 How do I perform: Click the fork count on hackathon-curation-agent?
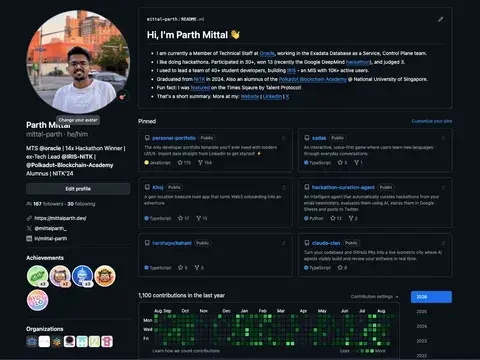353,218
